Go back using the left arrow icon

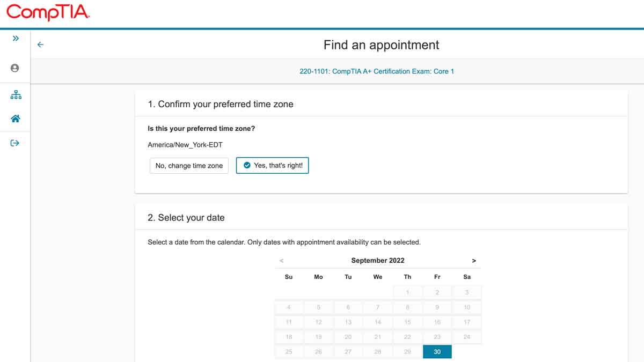(40, 45)
